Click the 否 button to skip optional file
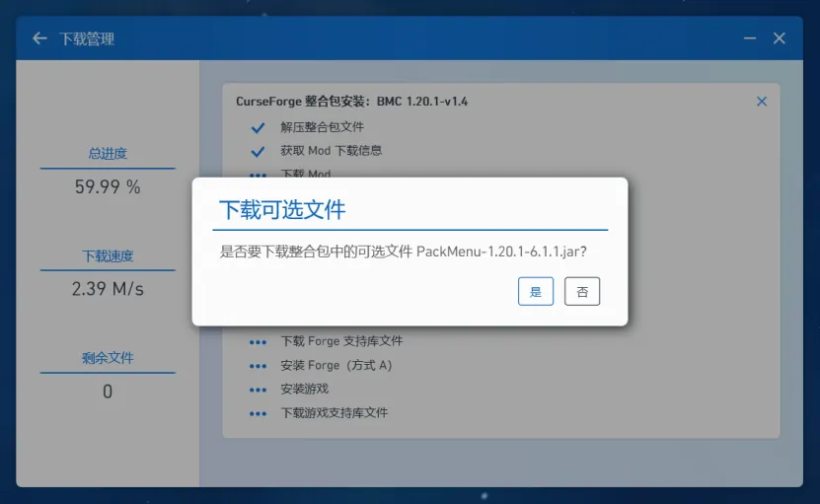The image size is (820, 504). (x=582, y=291)
